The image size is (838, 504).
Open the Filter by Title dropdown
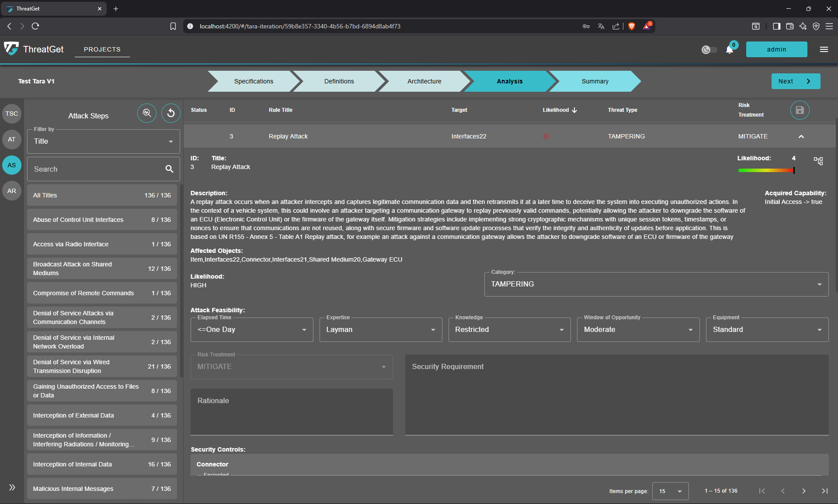[x=104, y=142]
